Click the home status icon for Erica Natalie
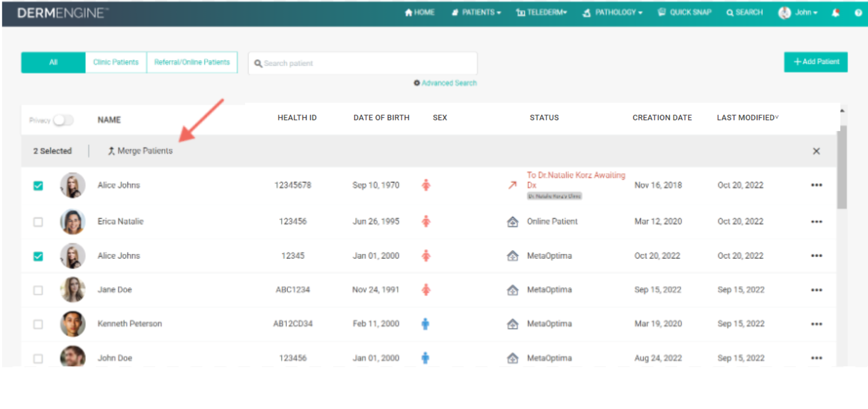Viewport: 868px width, 409px height. pyautogui.click(x=513, y=222)
